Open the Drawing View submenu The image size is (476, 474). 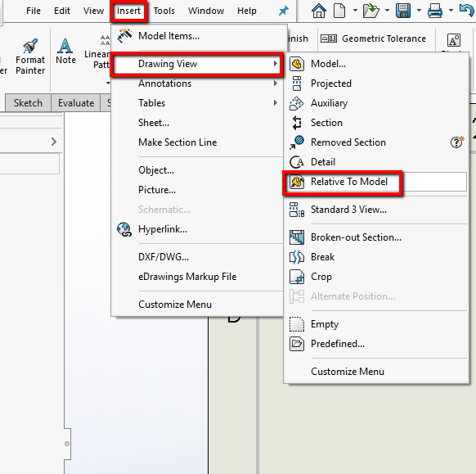(197, 64)
